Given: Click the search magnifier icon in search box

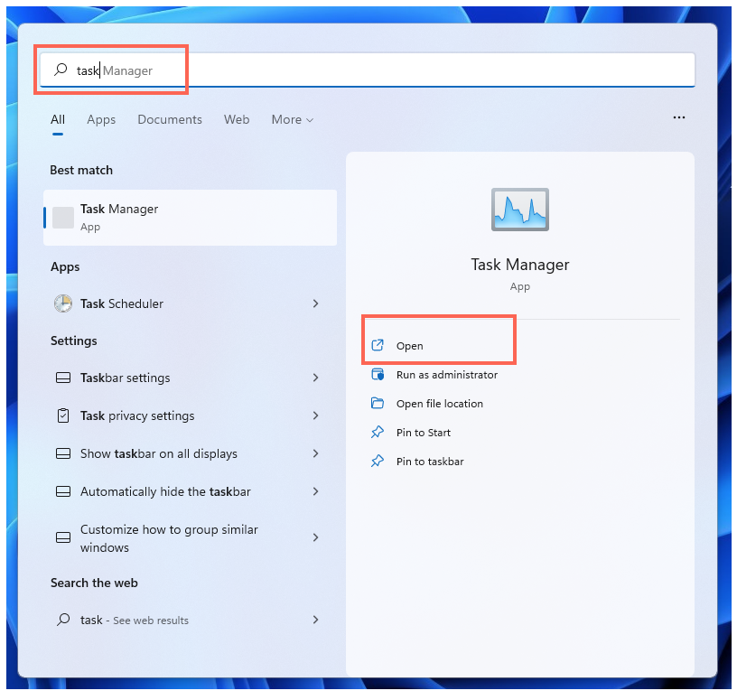Looking at the screenshot, I should pos(61,70).
